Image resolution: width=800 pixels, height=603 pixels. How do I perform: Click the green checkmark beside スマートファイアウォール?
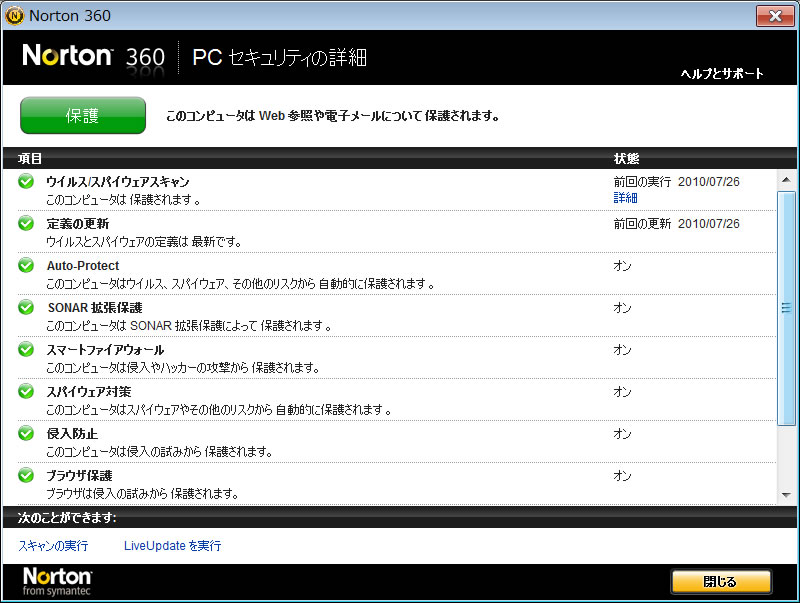pyautogui.click(x=26, y=349)
